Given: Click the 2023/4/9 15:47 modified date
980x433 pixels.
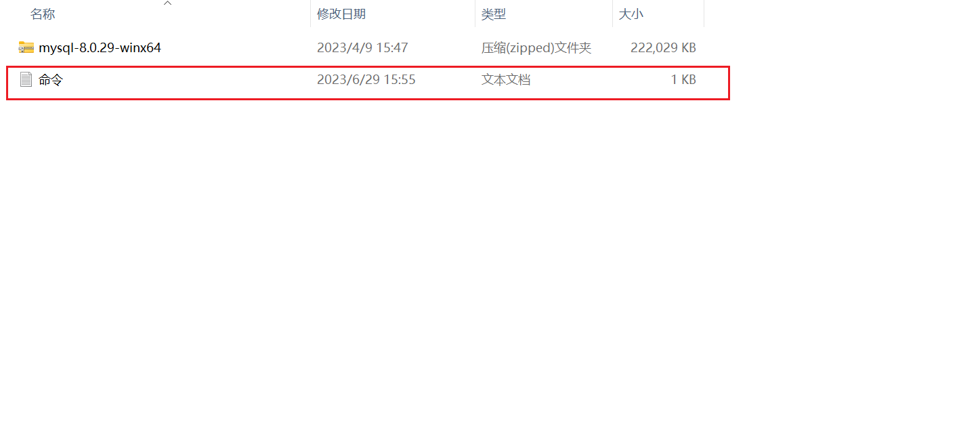Looking at the screenshot, I should click(361, 48).
